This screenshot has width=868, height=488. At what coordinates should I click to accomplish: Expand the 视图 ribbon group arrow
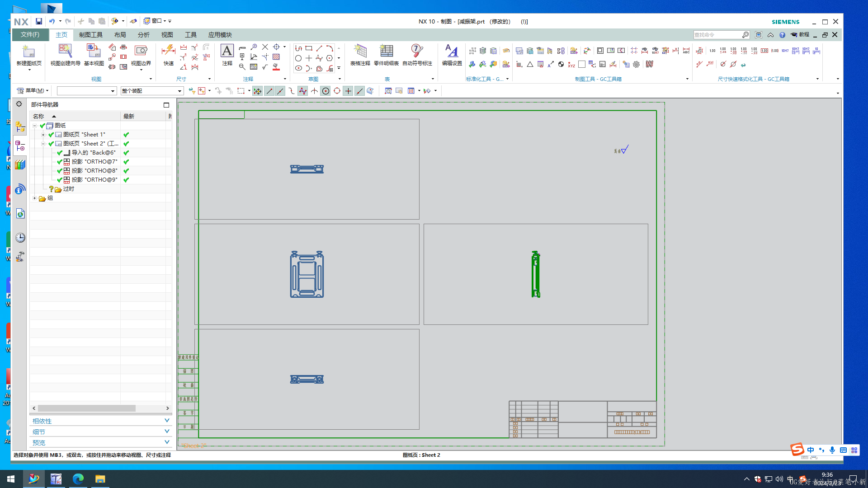coord(151,79)
